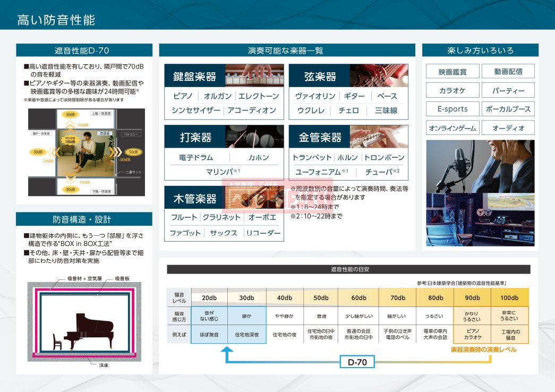Click the brass instrument photo beside 金管楽器
This screenshot has width=555, height=392.
point(379,137)
